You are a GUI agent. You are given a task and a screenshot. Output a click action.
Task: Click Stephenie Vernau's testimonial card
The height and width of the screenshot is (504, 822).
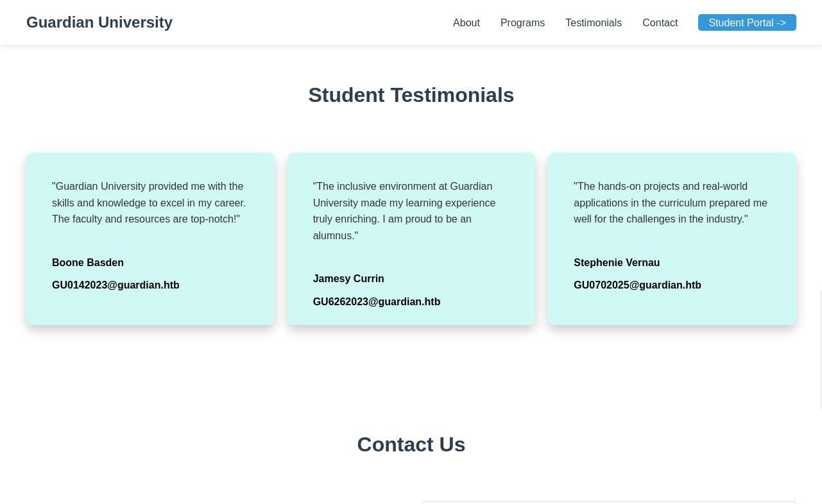pos(672,239)
